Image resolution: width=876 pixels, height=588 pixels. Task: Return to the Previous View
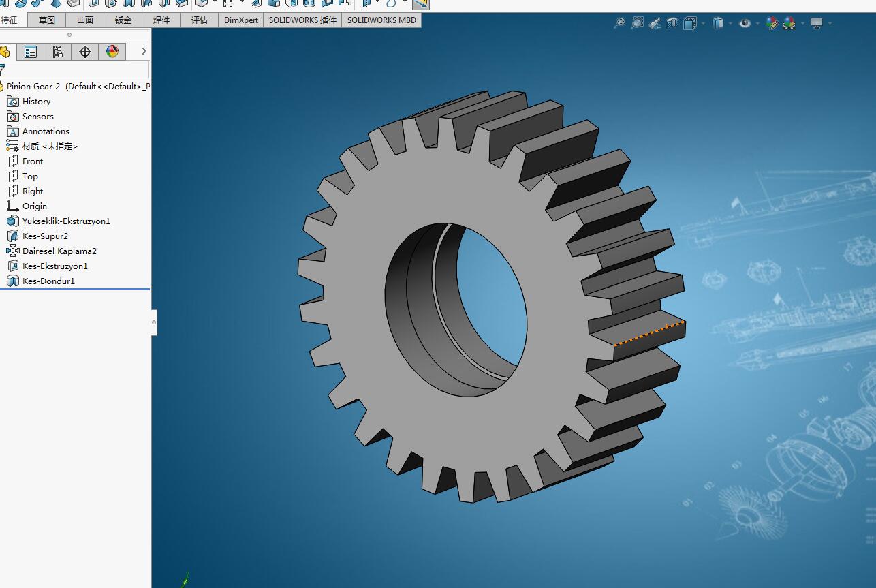[x=655, y=23]
